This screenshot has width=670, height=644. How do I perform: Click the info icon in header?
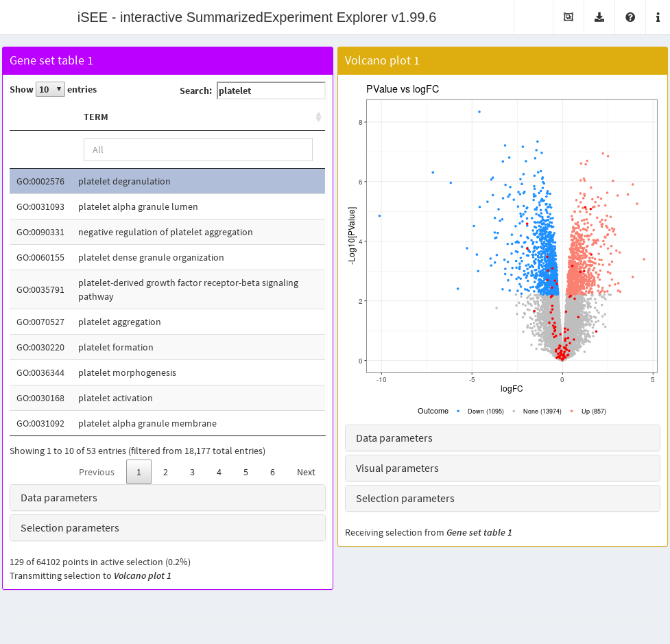click(x=657, y=17)
